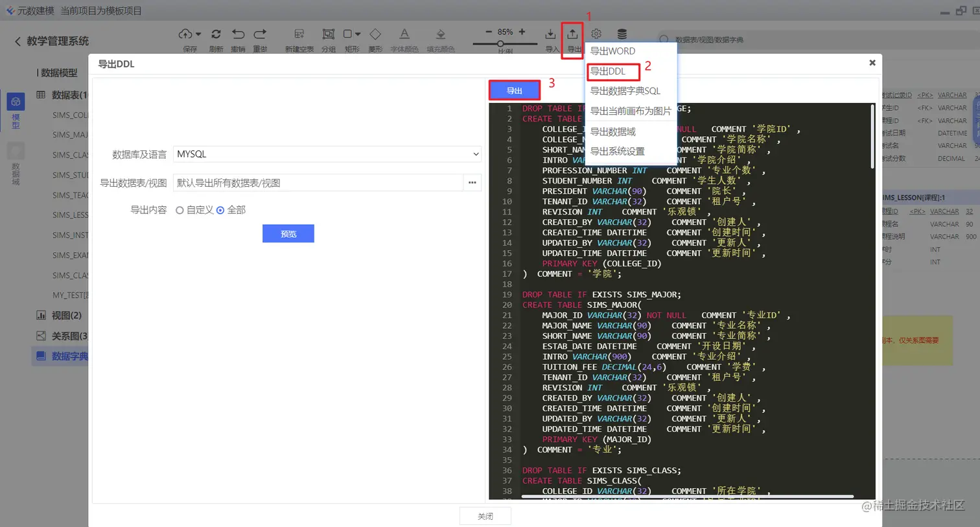Click the Refresh icon
This screenshot has width=980, height=527.
(x=216, y=35)
